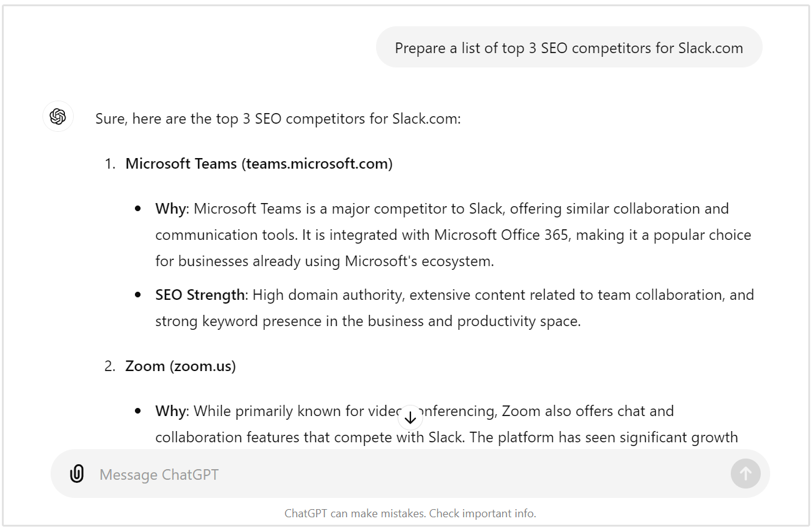The width and height of the screenshot is (812, 531).
Task: Click the line mentioning Microsoft's ecosystem
Action: 325,261
